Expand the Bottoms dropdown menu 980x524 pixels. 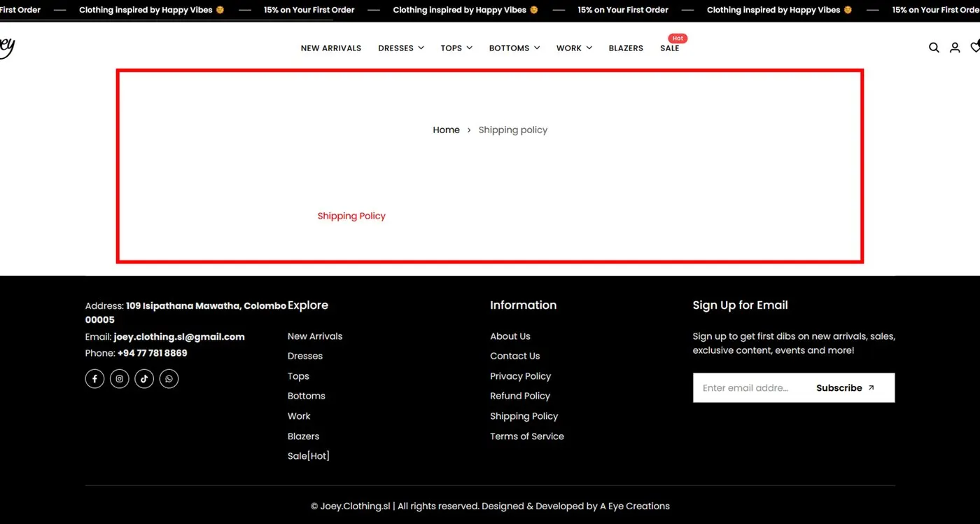(514, 48)
